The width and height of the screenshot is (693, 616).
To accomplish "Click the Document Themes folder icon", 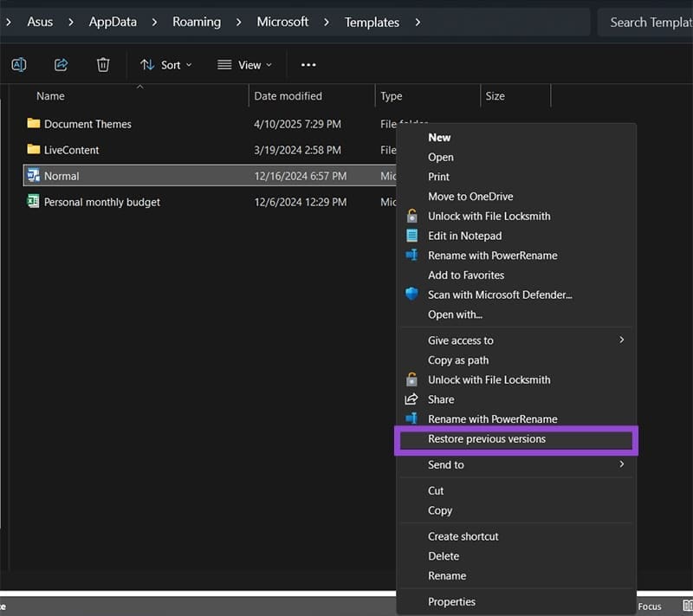I will tap(34, 124).
